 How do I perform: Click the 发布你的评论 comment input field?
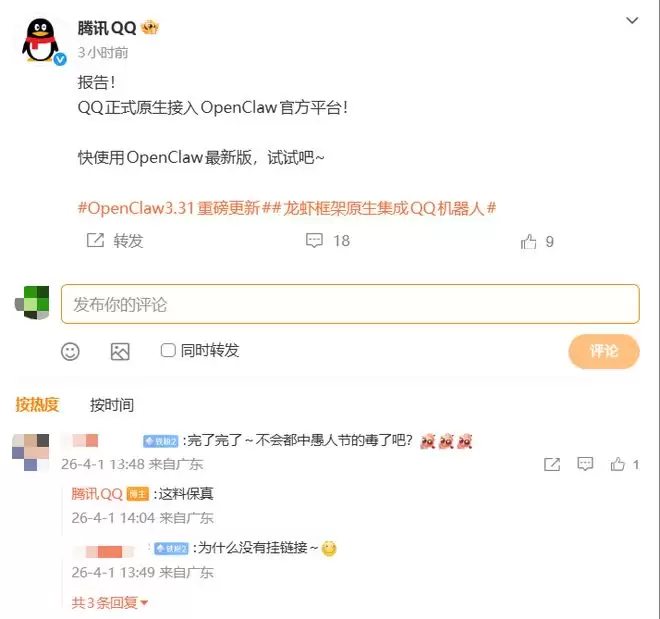click(350, 304)
